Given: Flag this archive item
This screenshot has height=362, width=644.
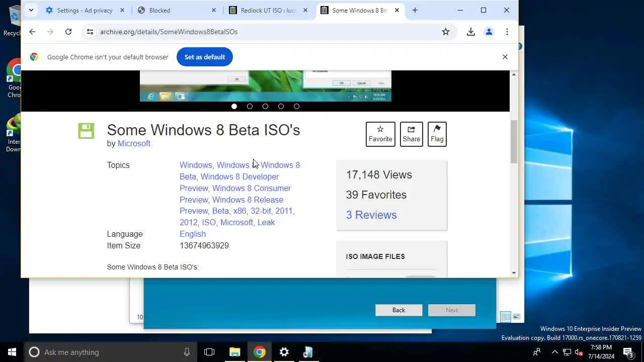Looking at the screenshot, I should [437, 134].
